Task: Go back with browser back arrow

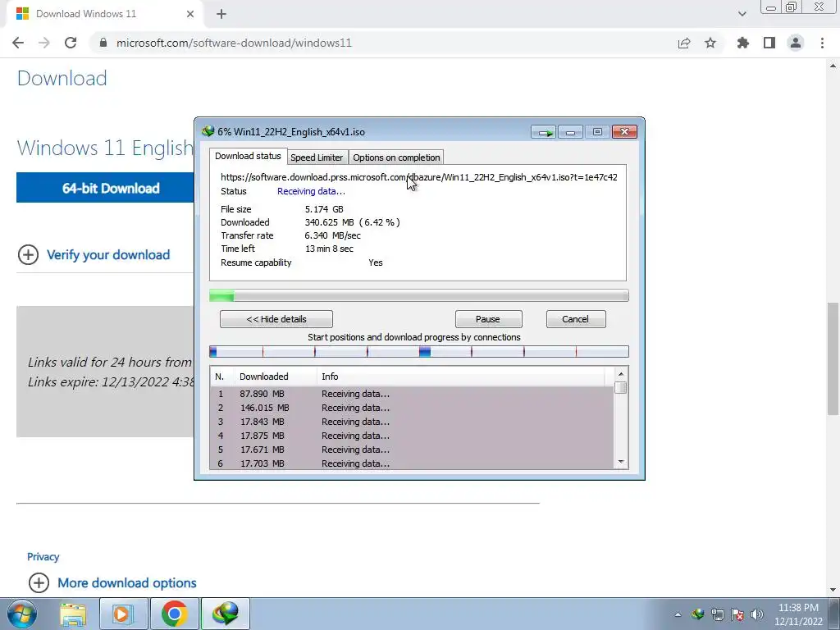Action: point(18,43)
